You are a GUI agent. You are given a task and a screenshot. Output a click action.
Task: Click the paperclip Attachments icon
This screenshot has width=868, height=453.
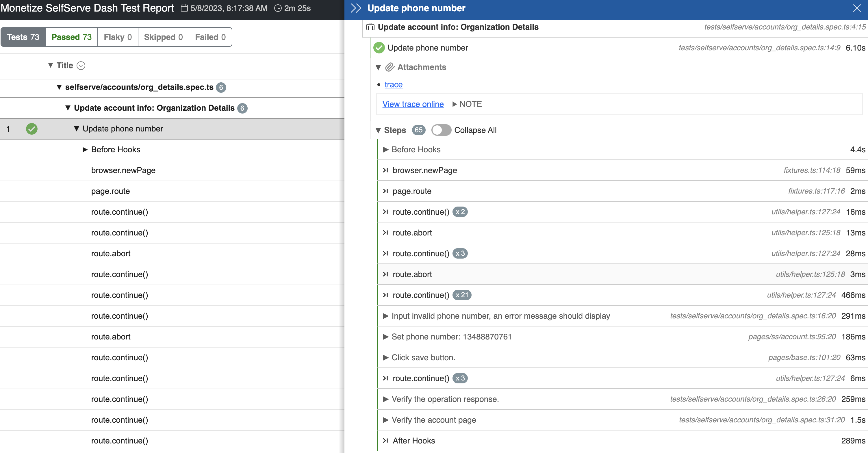[x=390, y=67]
